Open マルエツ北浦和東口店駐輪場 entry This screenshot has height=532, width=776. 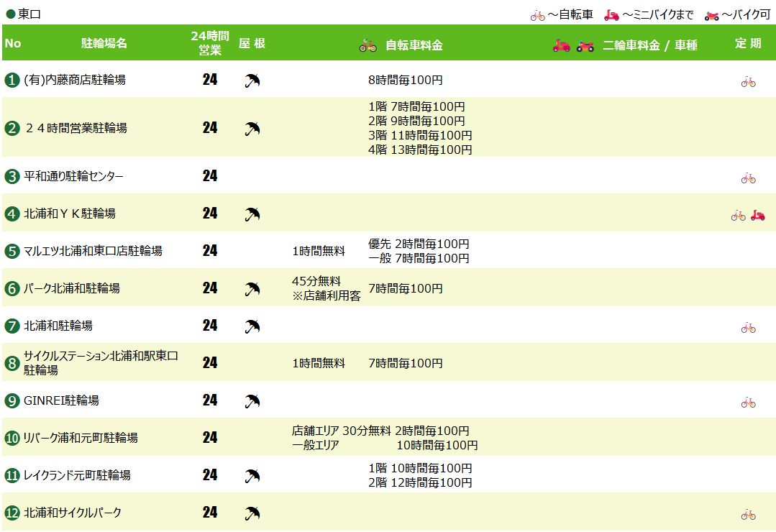[93, 251]
